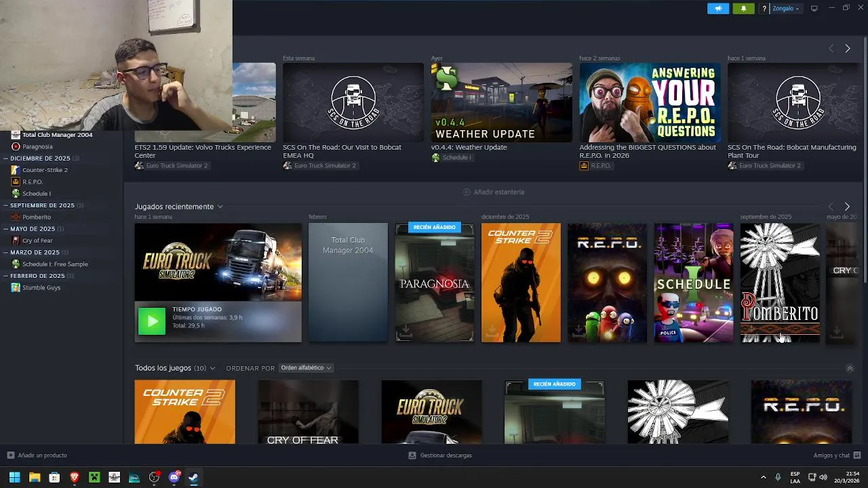Open Answering Your R.E.P.O. Questions thumbnail
This screenshot has height=488, width=868.
pyautogui.click(x=650, y=102)
